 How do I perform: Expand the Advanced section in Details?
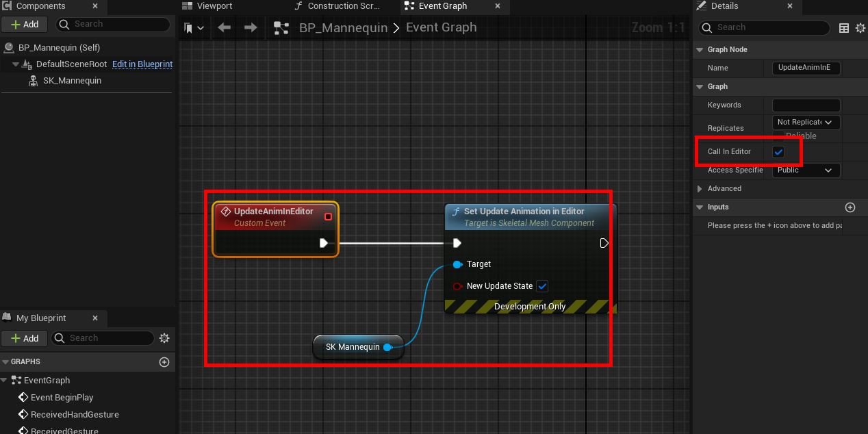[700, 189]
